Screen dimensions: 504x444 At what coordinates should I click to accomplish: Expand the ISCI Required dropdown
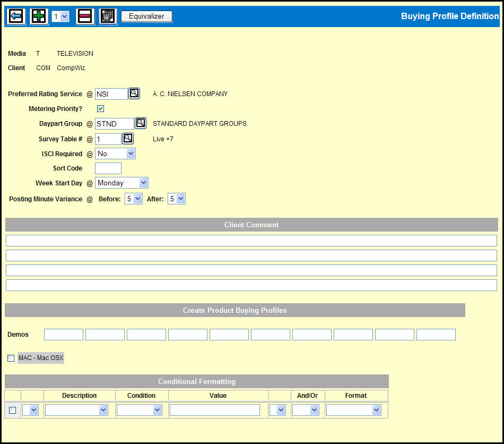point(115,154)
